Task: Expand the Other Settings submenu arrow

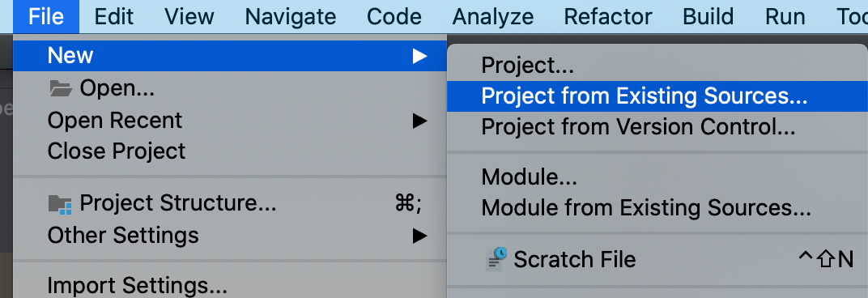Action: pyautogui.click(x=419, y=236)
